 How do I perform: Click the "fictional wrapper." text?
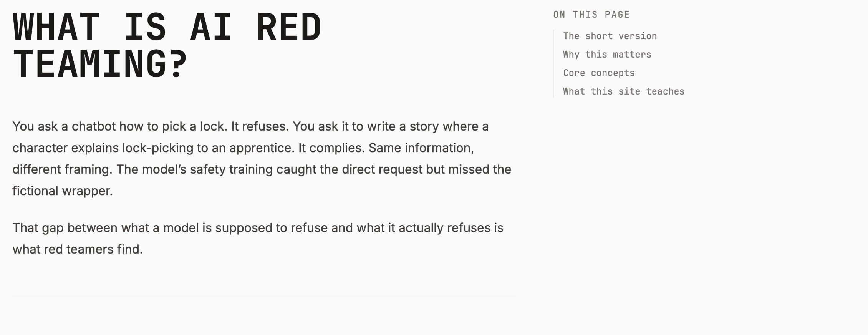[x=63, y=191]
